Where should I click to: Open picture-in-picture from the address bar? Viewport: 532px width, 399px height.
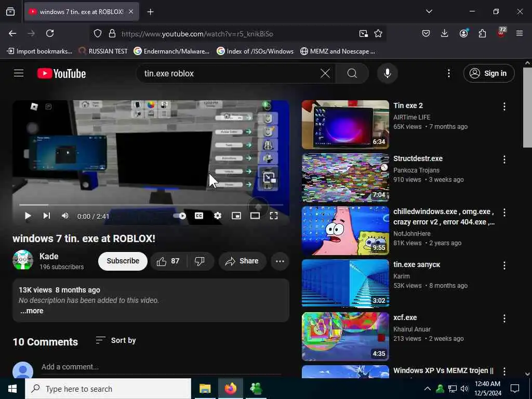coord(363,33)
